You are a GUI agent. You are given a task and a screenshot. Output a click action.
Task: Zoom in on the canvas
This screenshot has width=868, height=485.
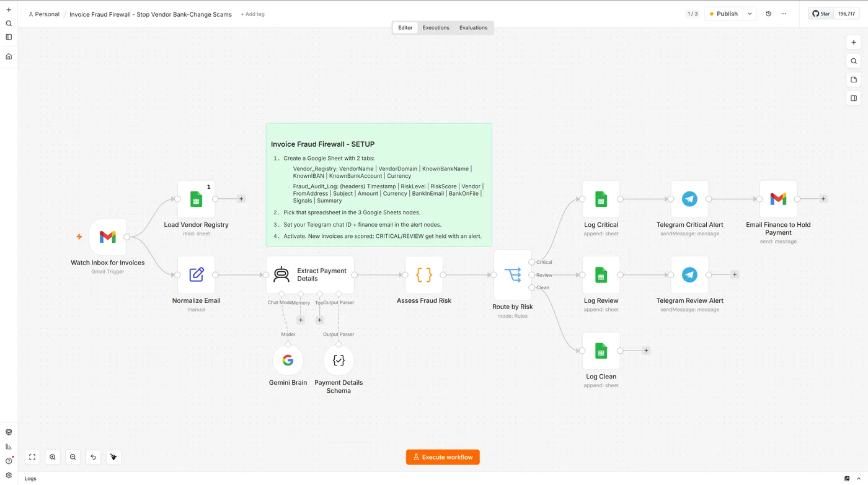pyautogui.click(x=53, y=457)
